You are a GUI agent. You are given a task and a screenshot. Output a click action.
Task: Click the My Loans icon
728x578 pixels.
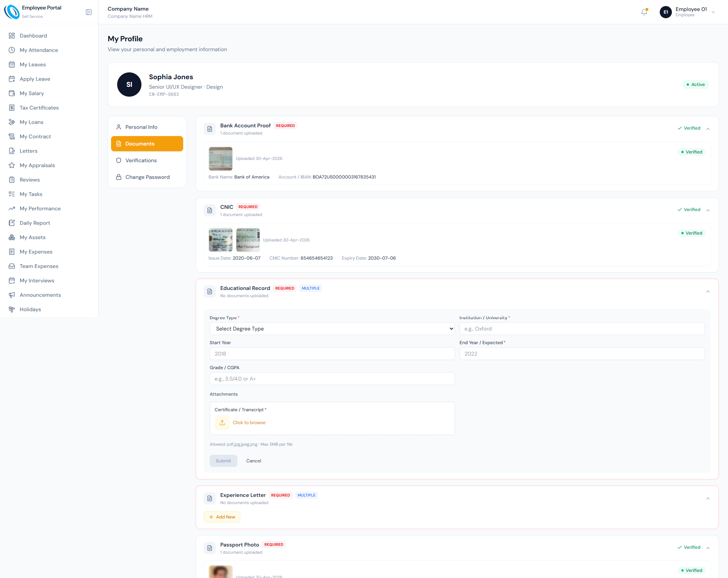coord(12,122)
